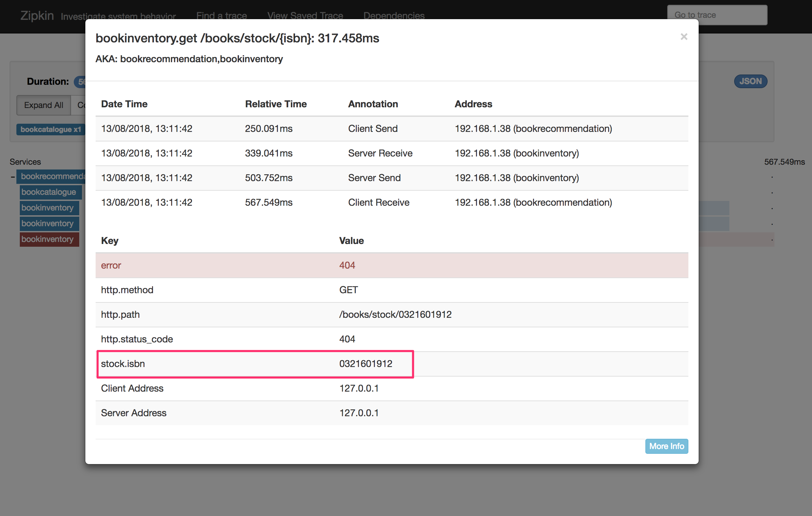This screenshot has height=516, width=812.
Task: Select the bookcatalogue span row in Services
Action: coord(51,192)
